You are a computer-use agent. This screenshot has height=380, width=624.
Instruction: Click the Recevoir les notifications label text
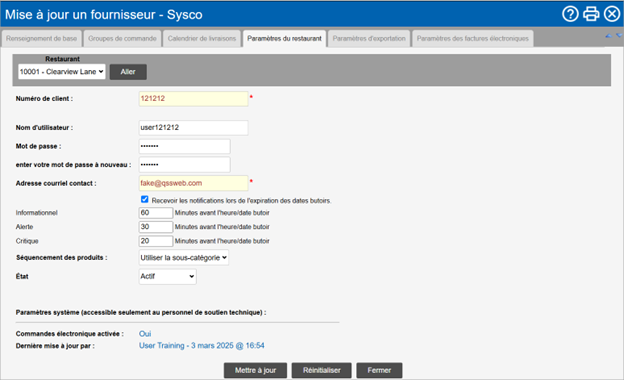tap(241, 201)
